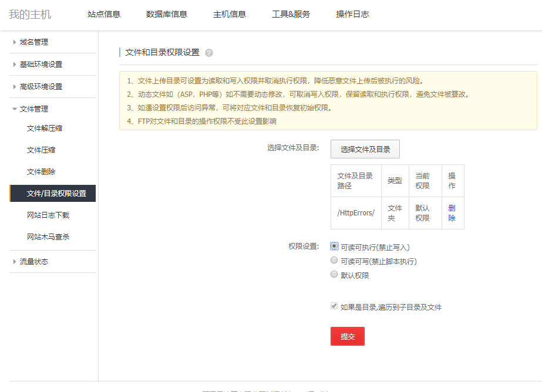Expand the 流量状态 sidebar section
542x392 pixels.
34,262
